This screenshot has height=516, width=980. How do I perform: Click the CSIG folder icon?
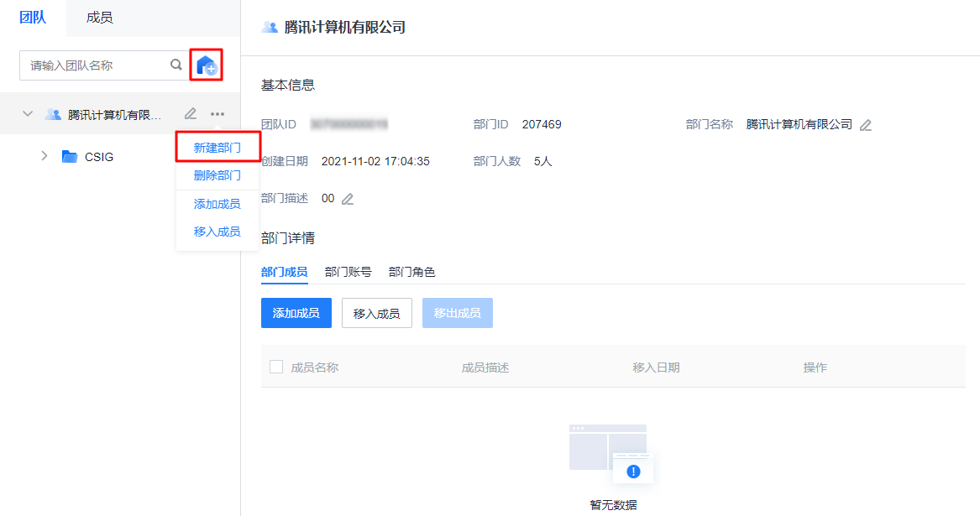click(70, 156)
